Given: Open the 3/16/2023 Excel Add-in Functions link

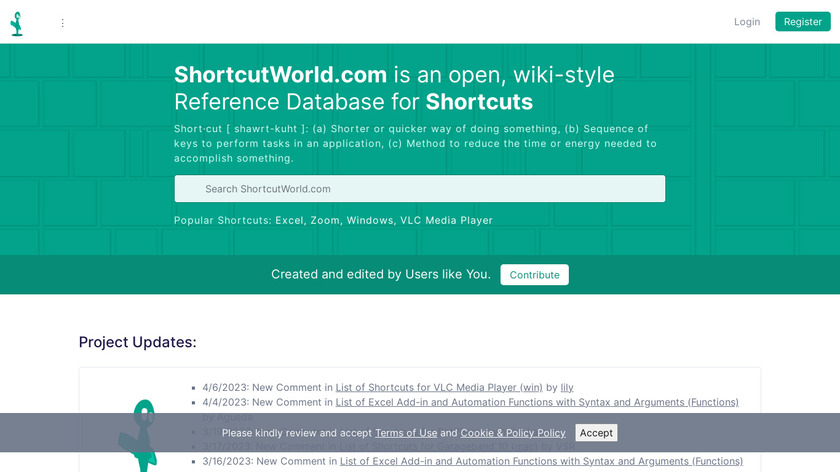Looking at the screenshot, I should coord(541,461).
